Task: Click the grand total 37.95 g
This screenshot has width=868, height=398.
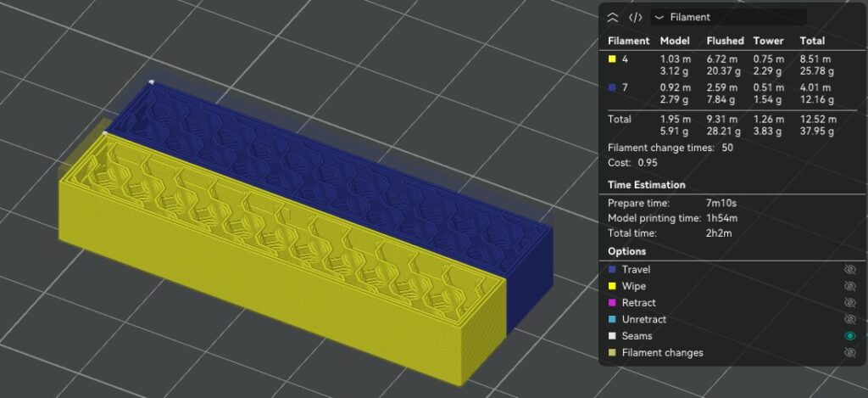Action: [817, 132]
